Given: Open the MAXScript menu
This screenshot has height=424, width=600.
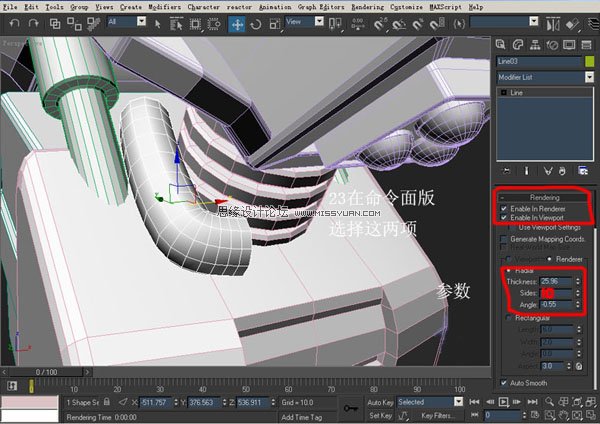Looking at the screenshot, I should pos(445,7).
